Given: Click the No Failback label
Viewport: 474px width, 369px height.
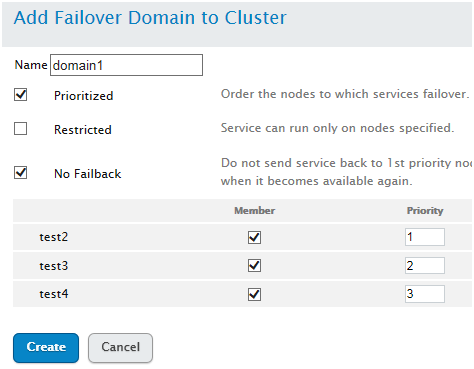Looking at the screenshot, I should [88, 174].
